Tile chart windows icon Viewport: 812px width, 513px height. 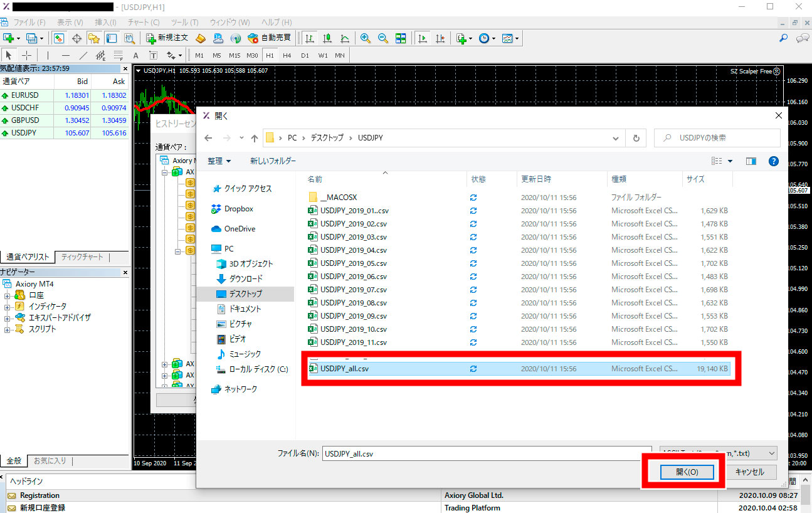point(401,38)
